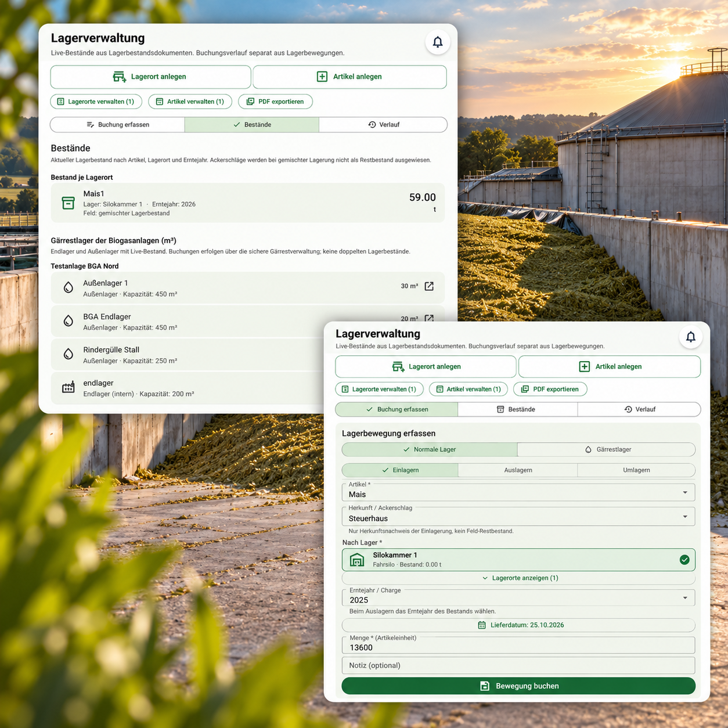This screenshot has height=728, width=728.
Task: Open the Erntejahr / Charge dropdown
Action: [x=518, y=598]
